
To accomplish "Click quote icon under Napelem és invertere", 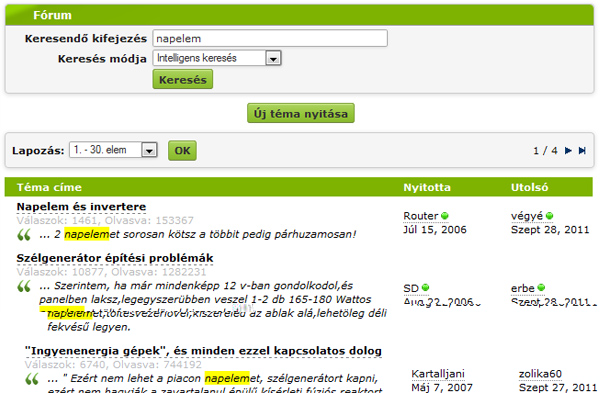I will click(24, 235).
